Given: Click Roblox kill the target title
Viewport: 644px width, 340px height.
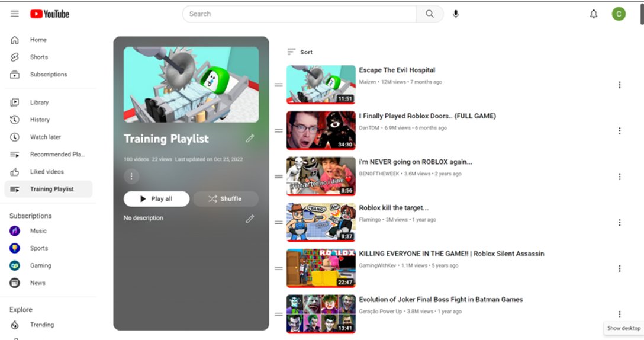Looking at the screenshot, I should point(394,208).
